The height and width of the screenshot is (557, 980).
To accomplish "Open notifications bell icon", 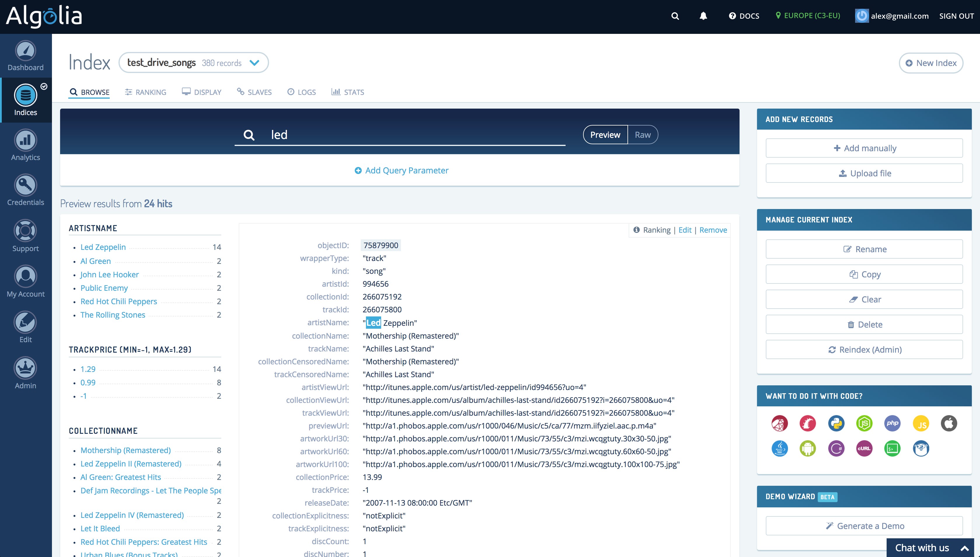I will pos(703,16).
